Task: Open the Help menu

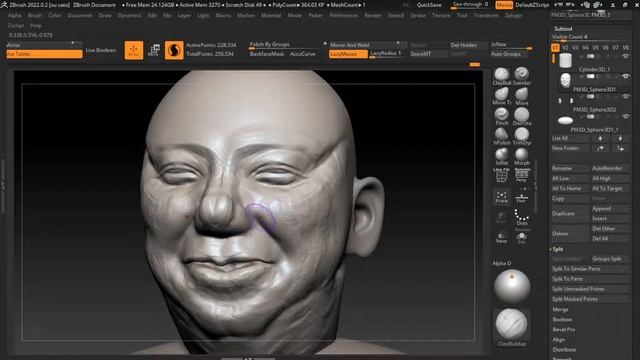Action: click(x=36, y=25)
